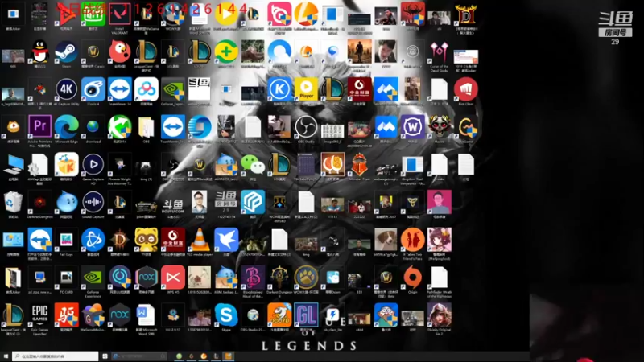Screen dimensions: 644x362
Task: Select the Game Capture HD icon
Action: tap(93, 164)
